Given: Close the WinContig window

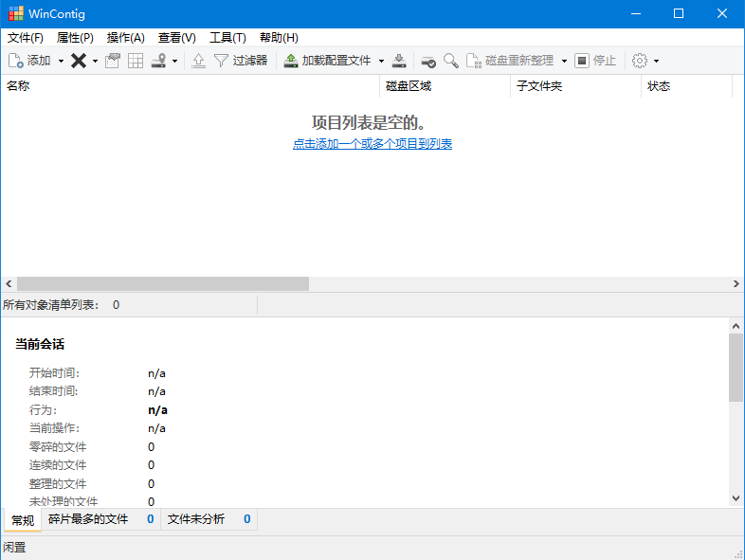Looking at the screenshot, I should click(722, 14).
